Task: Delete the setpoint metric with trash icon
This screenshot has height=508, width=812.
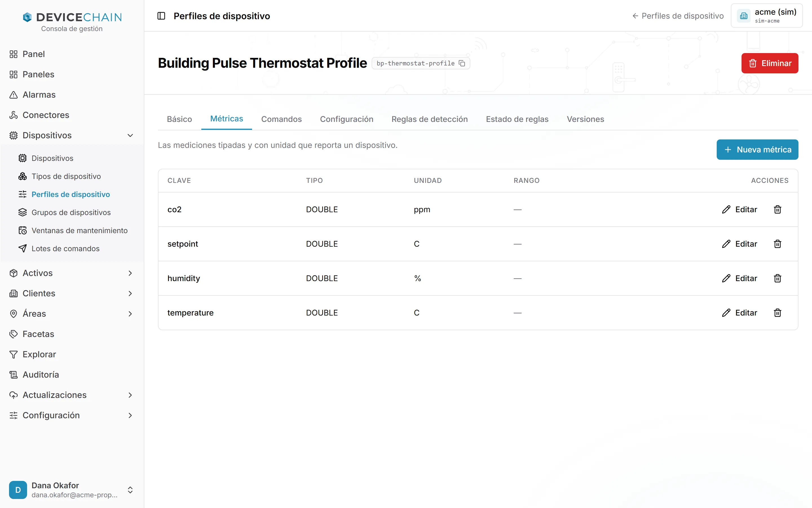Action: tap(777, 244)
